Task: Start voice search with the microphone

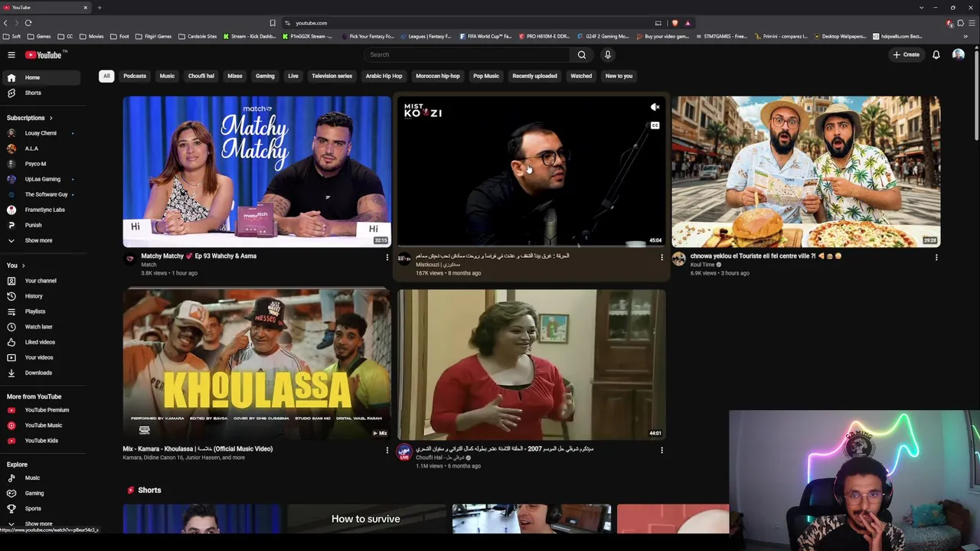Action: [608, 54]
